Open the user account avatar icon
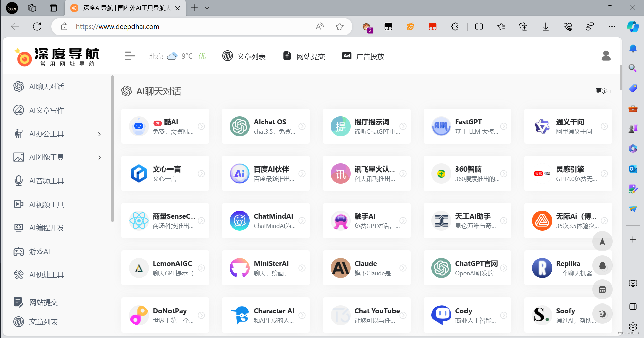This screenshot has height=338, width=644. click(x=606, y=56)
